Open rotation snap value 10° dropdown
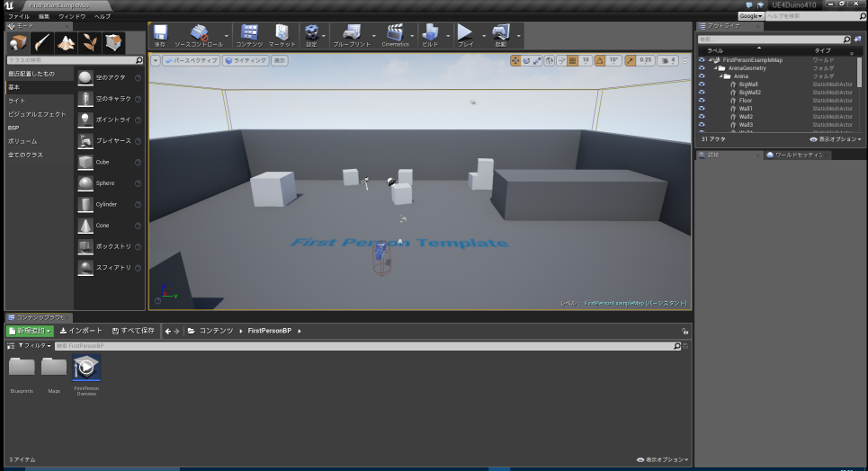 (613, 61)
